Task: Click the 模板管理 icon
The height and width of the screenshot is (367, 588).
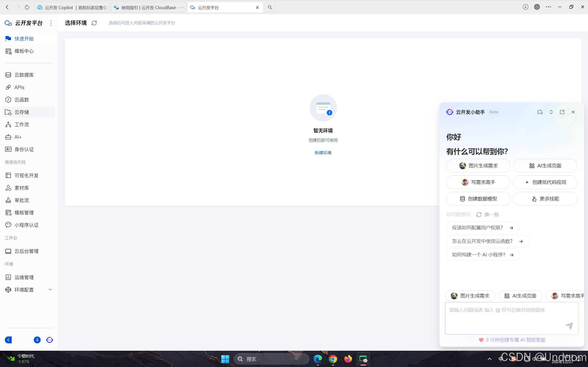Action: pyautogui.click(x=8, y=212)
